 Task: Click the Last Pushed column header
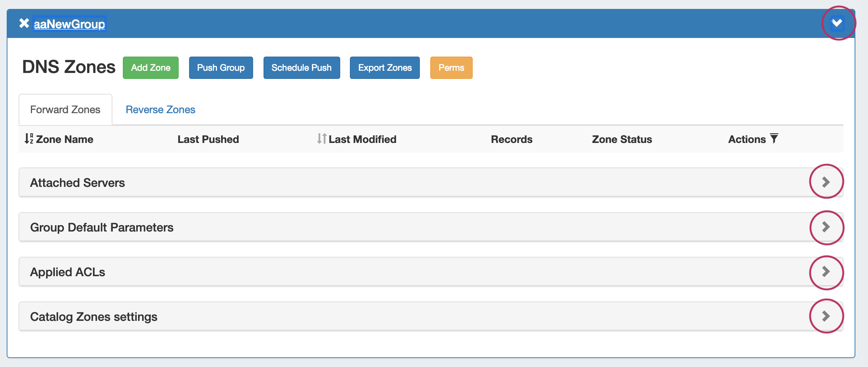208,140
